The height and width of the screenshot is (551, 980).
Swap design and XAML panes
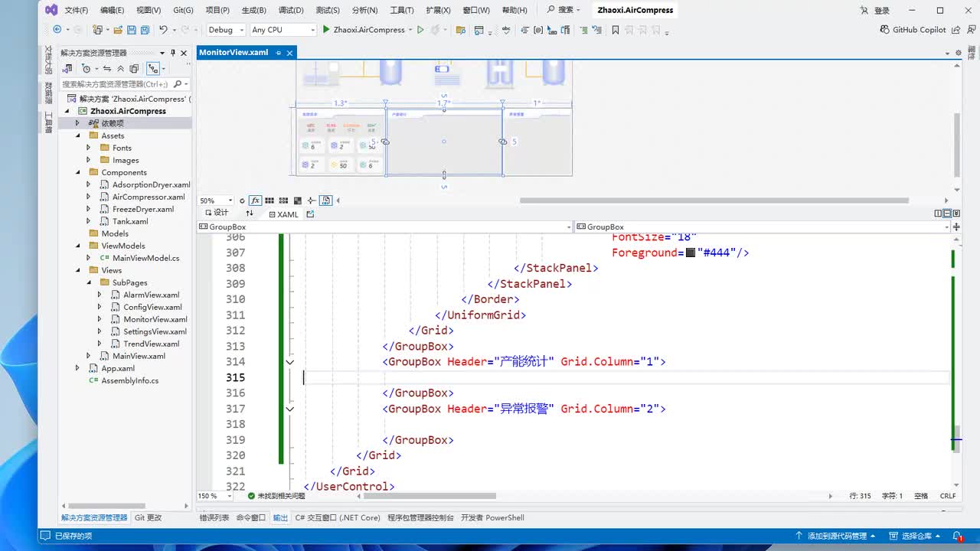(x=249, y=214)
